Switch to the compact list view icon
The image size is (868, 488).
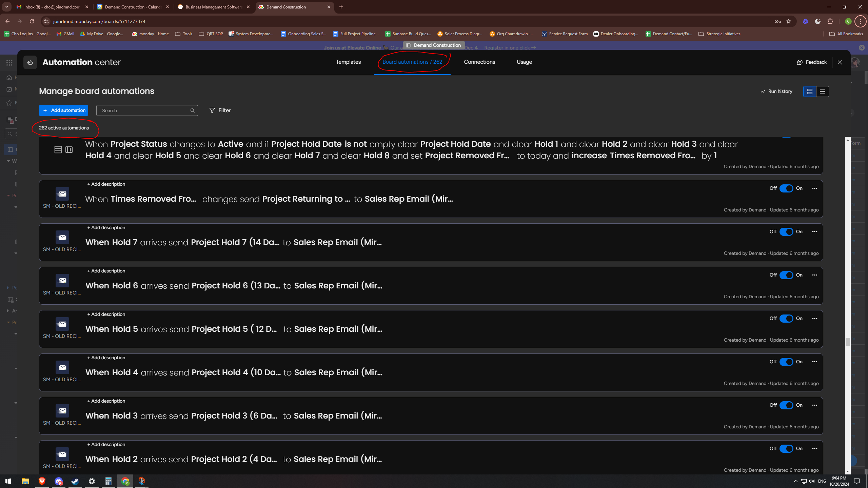point(822,91)
